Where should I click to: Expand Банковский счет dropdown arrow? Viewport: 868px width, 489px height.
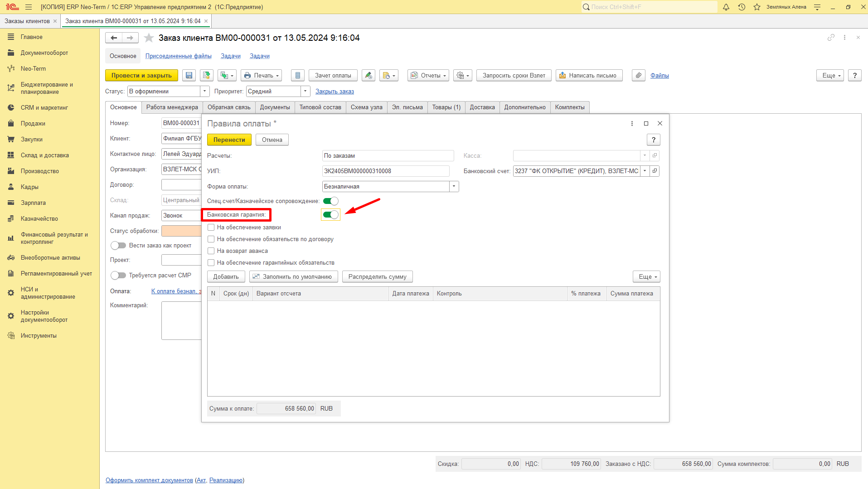tap(645, 171)
